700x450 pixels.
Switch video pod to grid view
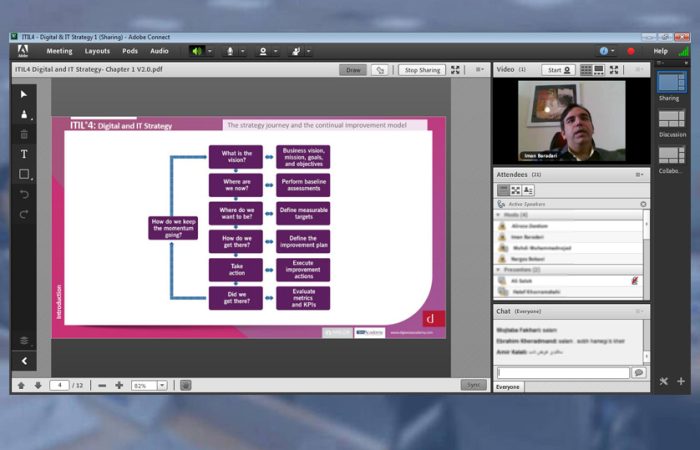coord(586,70)
